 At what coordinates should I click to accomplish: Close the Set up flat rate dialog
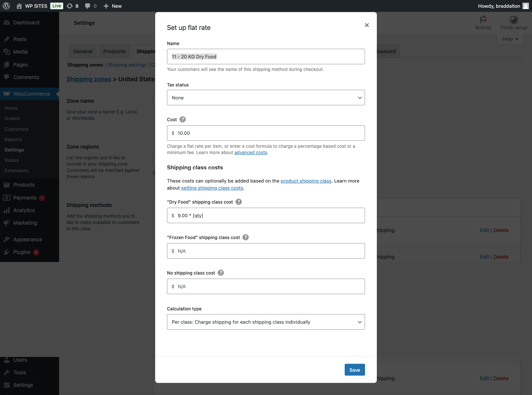click(366, 25)
